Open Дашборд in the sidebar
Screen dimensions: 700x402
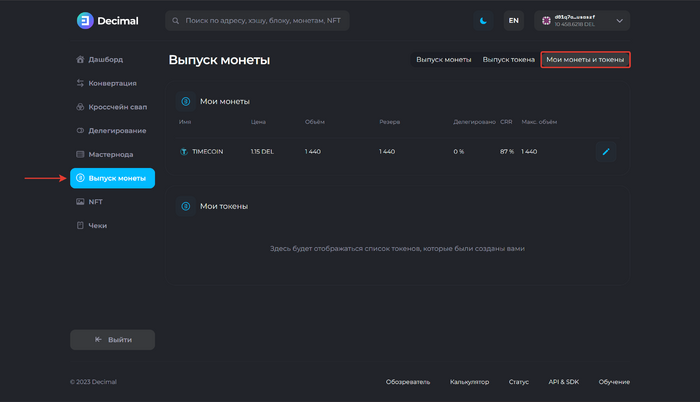click(x=105, y=59)
